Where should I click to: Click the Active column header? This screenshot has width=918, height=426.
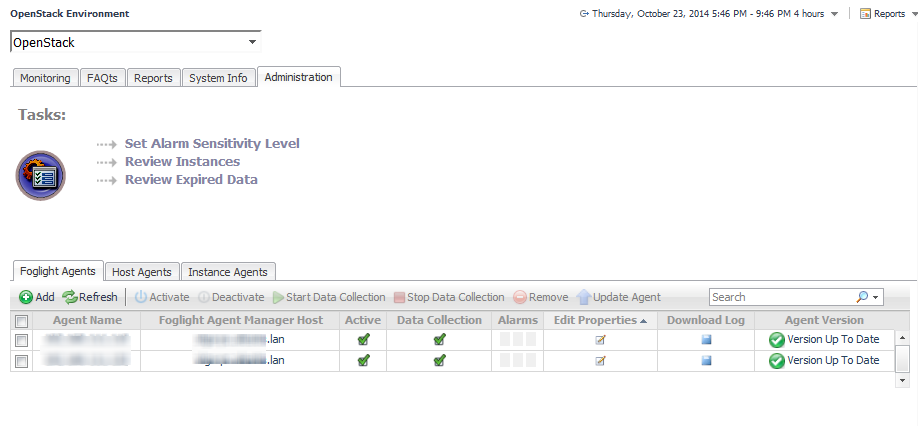point(363,320)
